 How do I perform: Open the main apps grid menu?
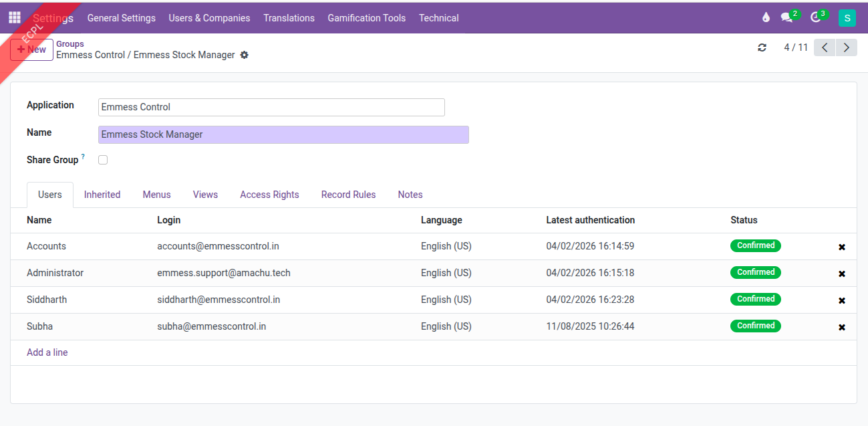click(x=15, y=18)
